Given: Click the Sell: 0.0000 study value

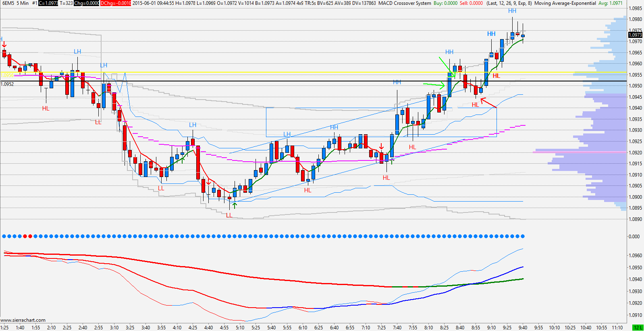Looking at the screenshot, I should (x=471, y=3).
